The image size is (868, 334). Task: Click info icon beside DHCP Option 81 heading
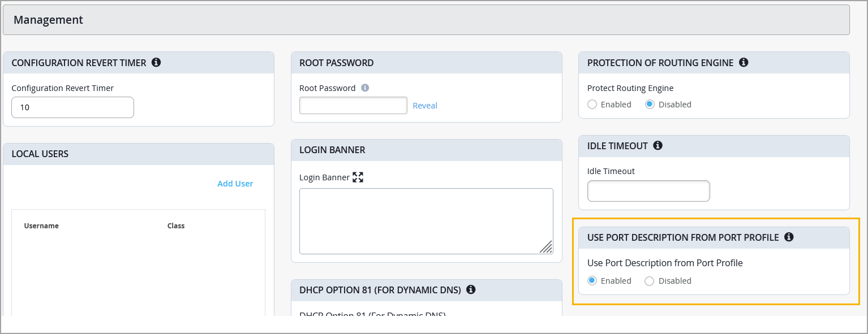click(x=471, y=289)
